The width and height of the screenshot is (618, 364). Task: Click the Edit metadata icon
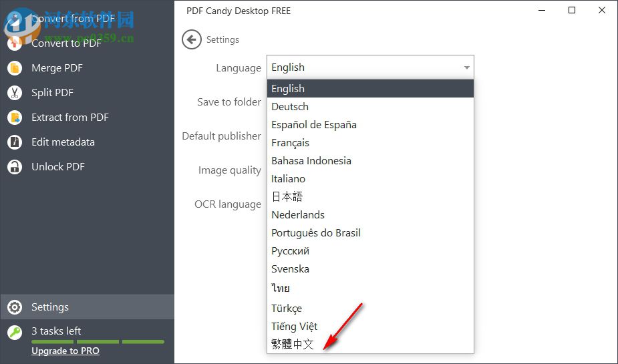coord(15,142)
